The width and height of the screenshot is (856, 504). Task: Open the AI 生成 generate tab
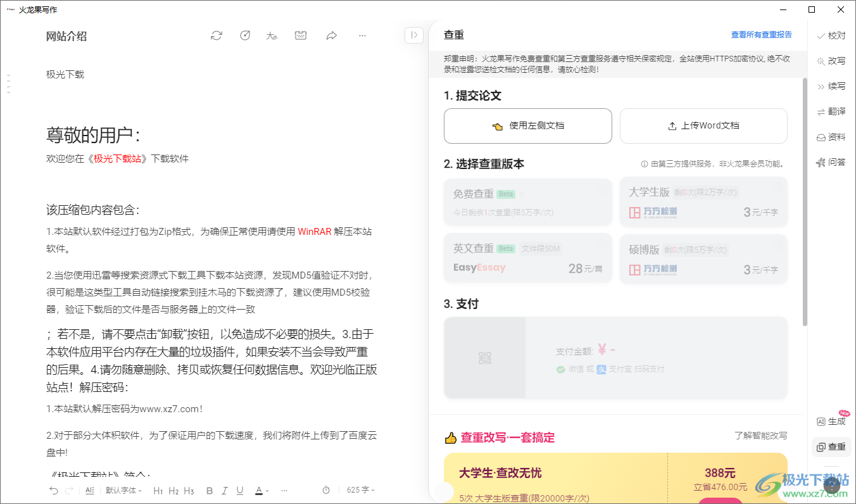[x=831, y=421]
